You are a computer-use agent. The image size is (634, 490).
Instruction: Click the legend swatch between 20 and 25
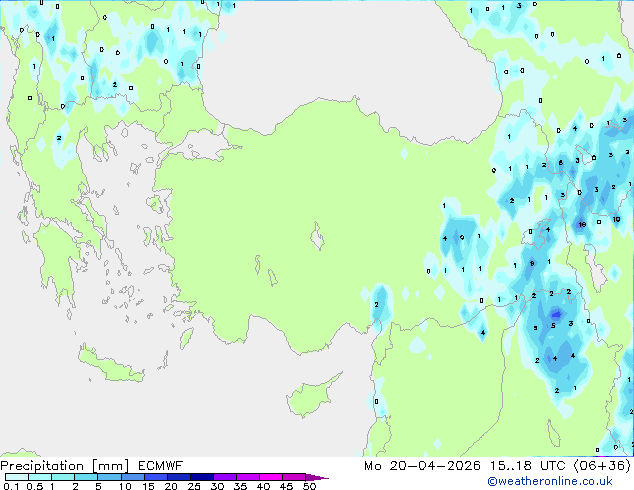point(179,477)
